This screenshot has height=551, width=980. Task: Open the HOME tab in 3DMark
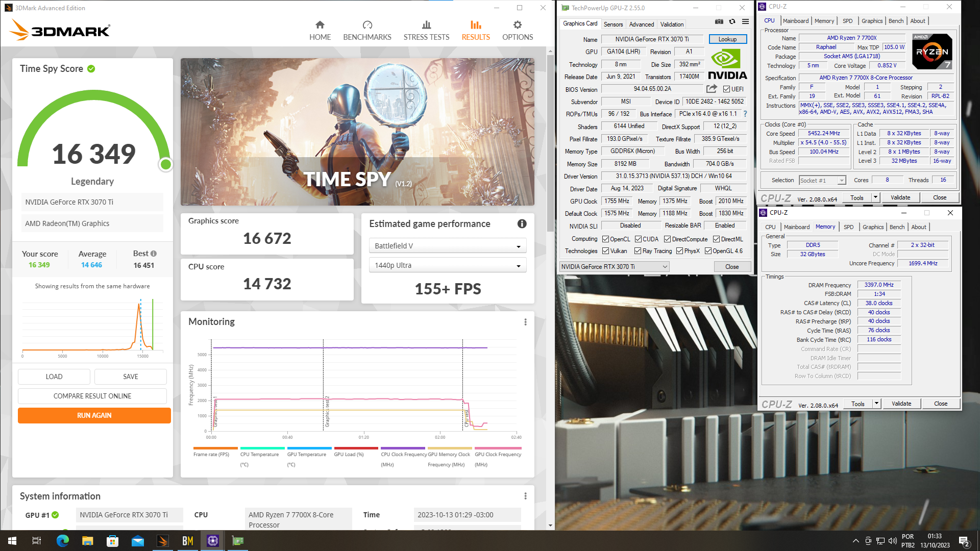tap(320, 31)
